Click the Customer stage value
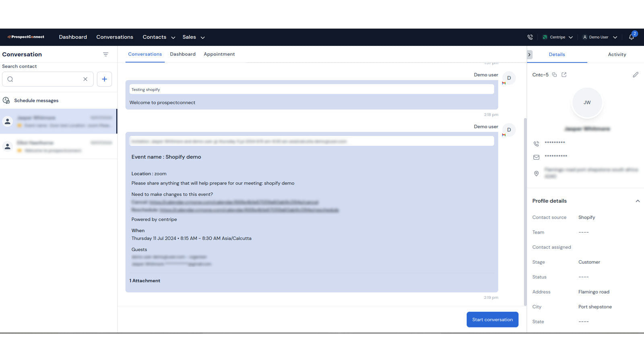The height and width of the screenshot is (362, 644). pyautogui.click(x=589, y=262)
